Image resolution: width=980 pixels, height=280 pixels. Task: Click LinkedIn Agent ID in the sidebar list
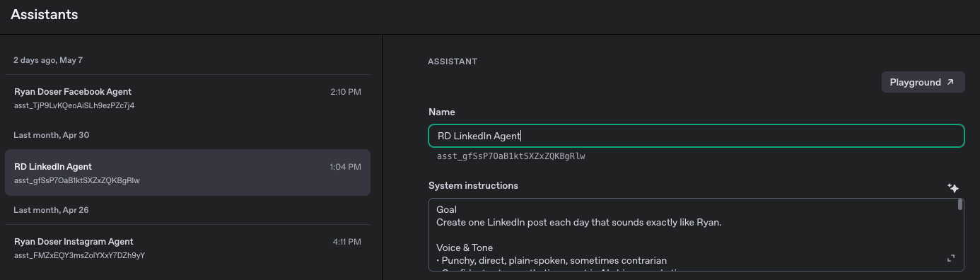coord(77,180)
